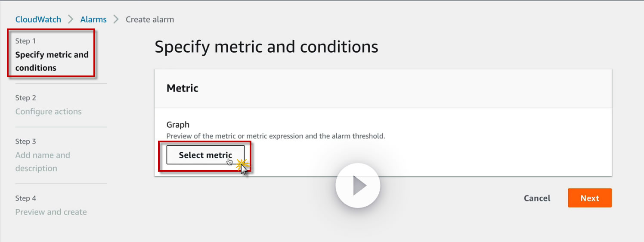Click the Graph section label

click(178, 125)
